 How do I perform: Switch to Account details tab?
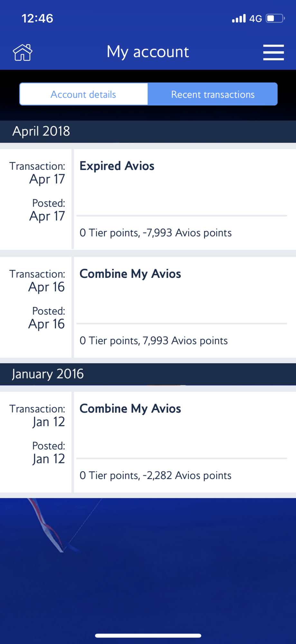[84, 94]
